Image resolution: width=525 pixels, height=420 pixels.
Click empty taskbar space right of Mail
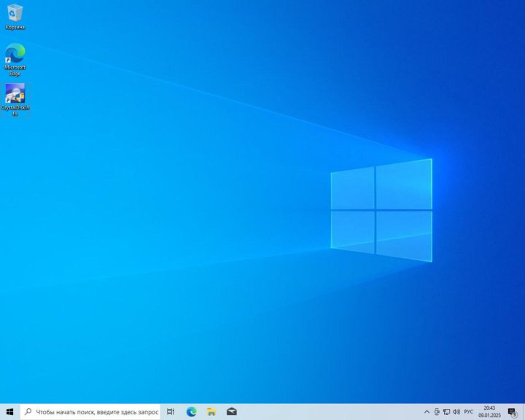[328, 412]
